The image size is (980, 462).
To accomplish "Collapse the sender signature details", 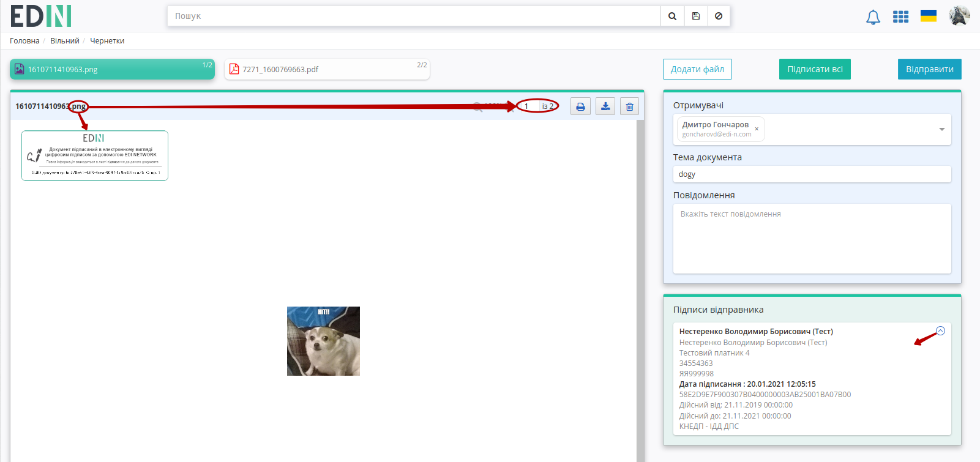I will tap(941, 331).
